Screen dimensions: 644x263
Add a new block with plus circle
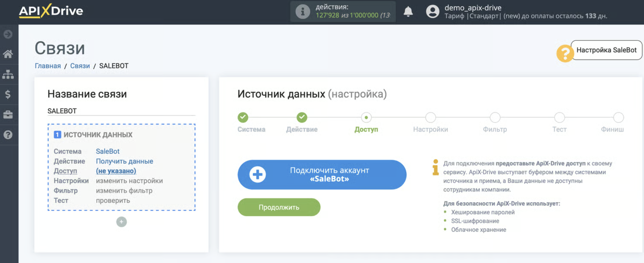(x=121, y=222)
